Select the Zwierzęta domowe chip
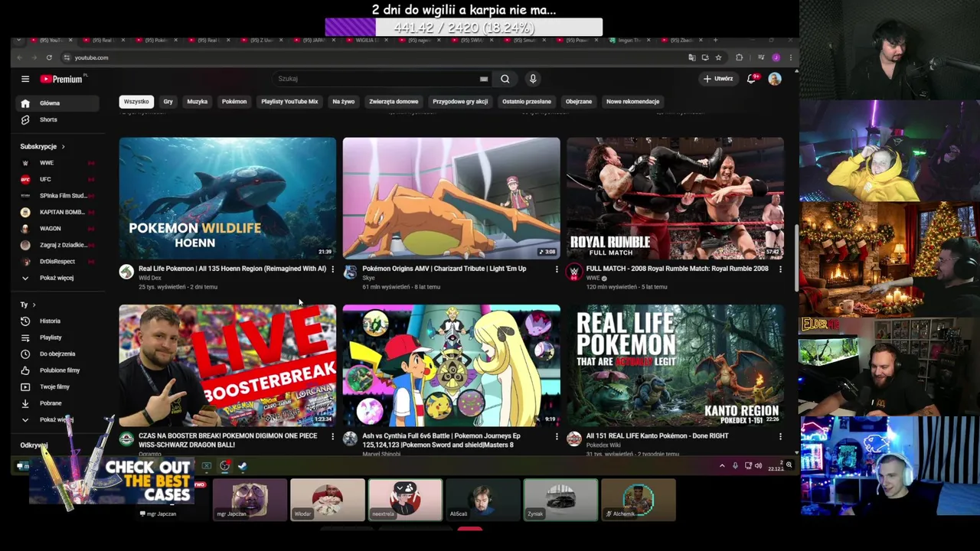The image size is (980, 551). click(x=394, y=102)
